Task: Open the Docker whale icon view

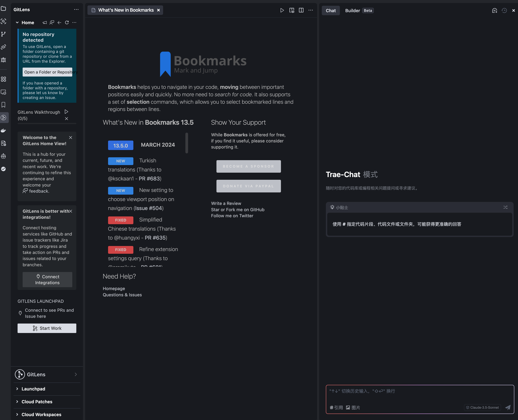Action: tap(3, 130)
